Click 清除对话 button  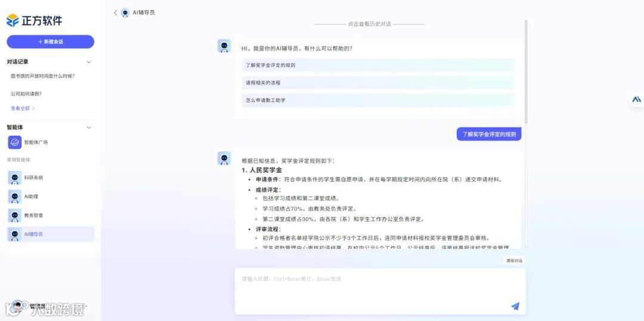click(x=514, y=261)
